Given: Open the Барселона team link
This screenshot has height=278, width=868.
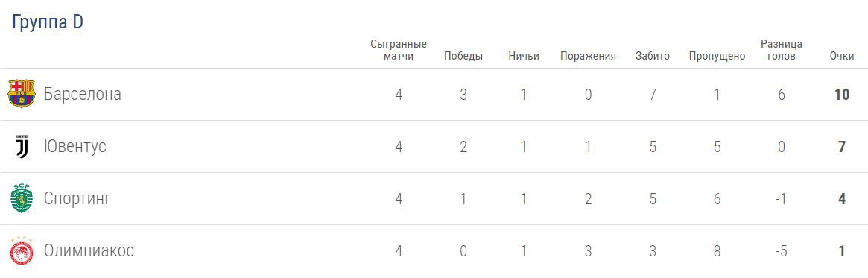Looking at the screenshot, I should (x=83, y=95).
